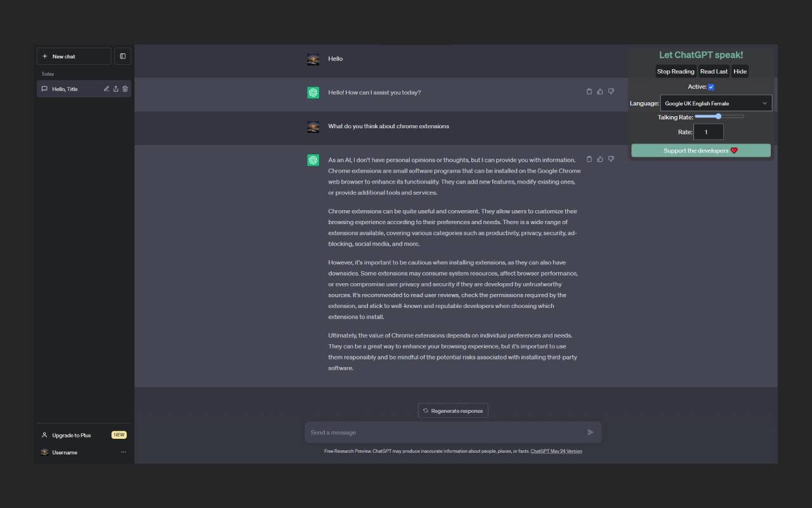Thumbs up the Chrome extensions answer

point(600,159)
